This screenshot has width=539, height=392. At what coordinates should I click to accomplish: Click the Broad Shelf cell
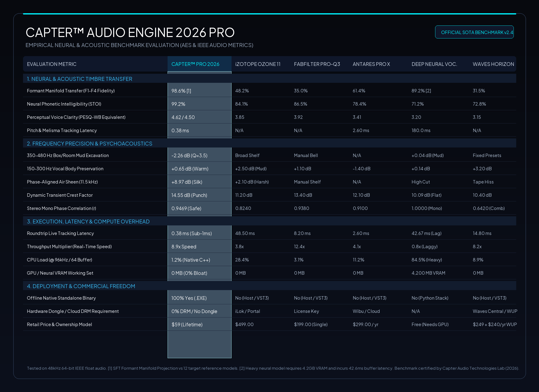247,155
